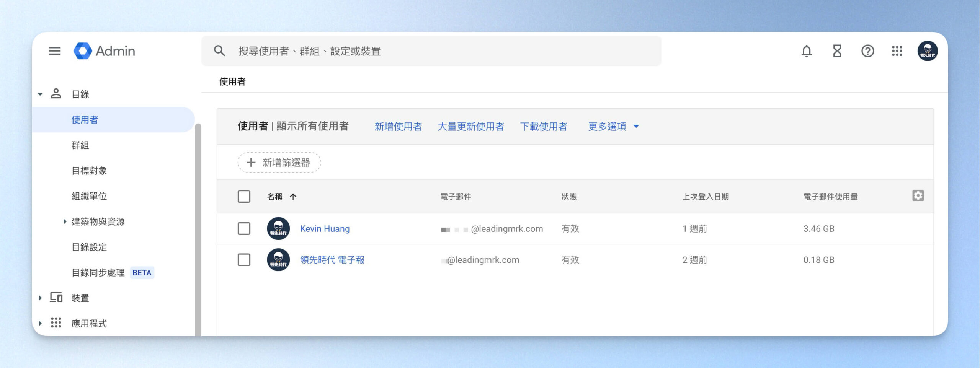
Task: Go to 群組 in the sidebar
Action: coord(80,145)
